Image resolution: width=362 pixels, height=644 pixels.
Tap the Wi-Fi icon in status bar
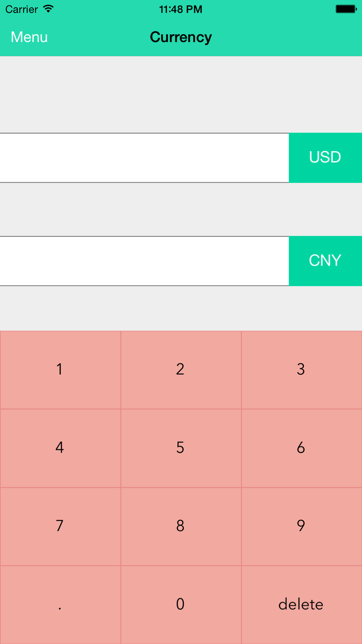[x=48, y=9]
